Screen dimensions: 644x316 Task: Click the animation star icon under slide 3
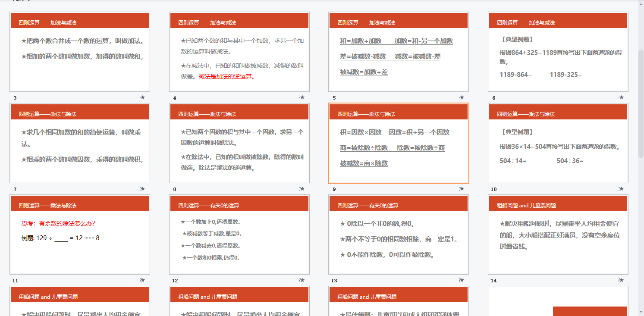coord(142,97)
